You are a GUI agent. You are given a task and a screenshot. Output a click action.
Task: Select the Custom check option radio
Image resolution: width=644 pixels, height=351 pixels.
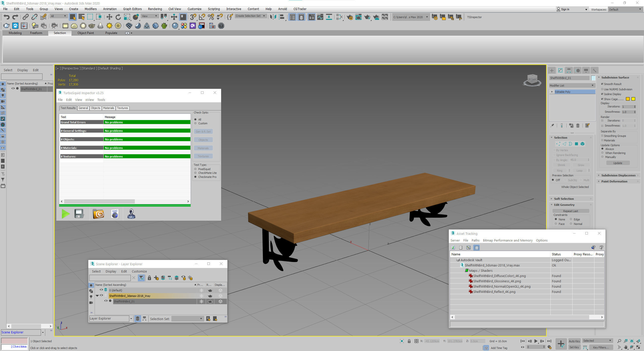click(x=195, y=123)
